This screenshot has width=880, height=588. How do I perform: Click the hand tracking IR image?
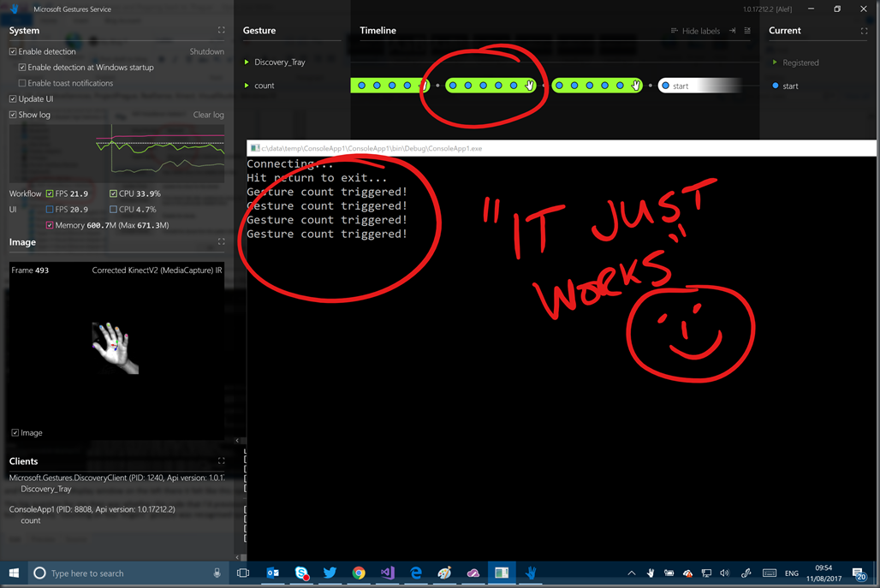[116, 347]
